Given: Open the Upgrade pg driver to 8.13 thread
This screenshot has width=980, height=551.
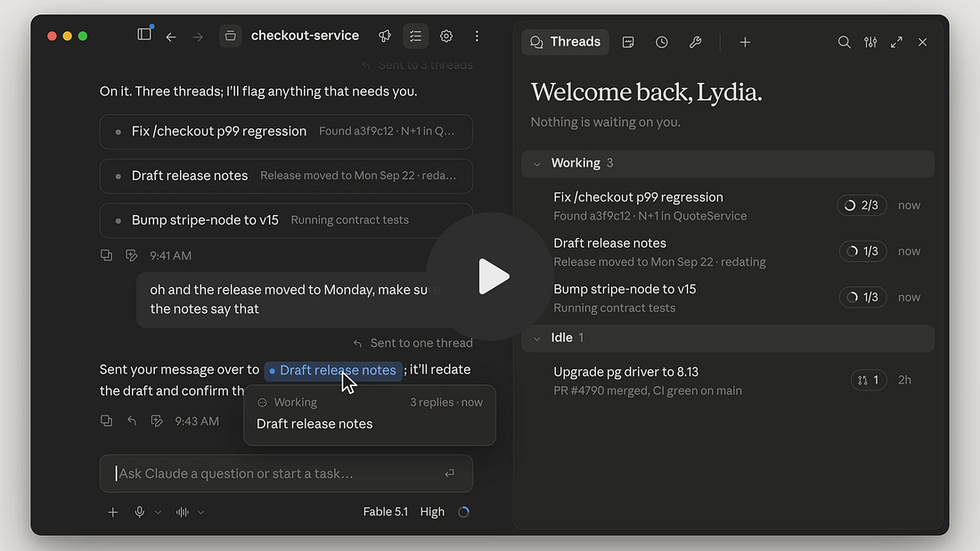Looking at the screenshot, I should click(x=728, y=380).
